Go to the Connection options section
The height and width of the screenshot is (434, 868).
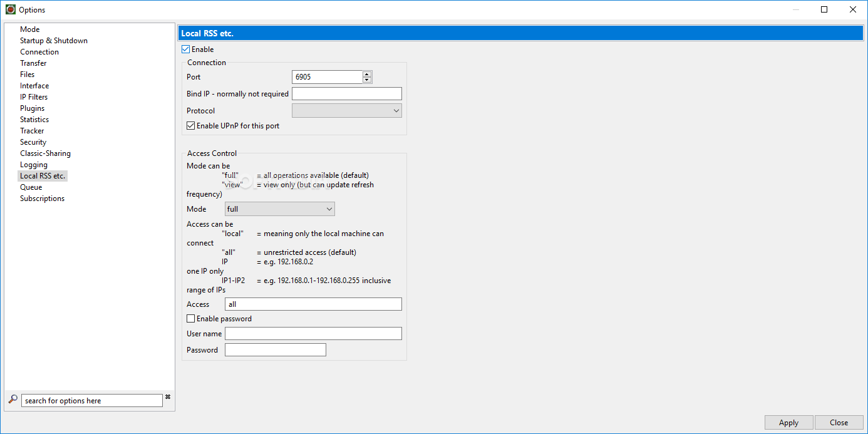39,52
